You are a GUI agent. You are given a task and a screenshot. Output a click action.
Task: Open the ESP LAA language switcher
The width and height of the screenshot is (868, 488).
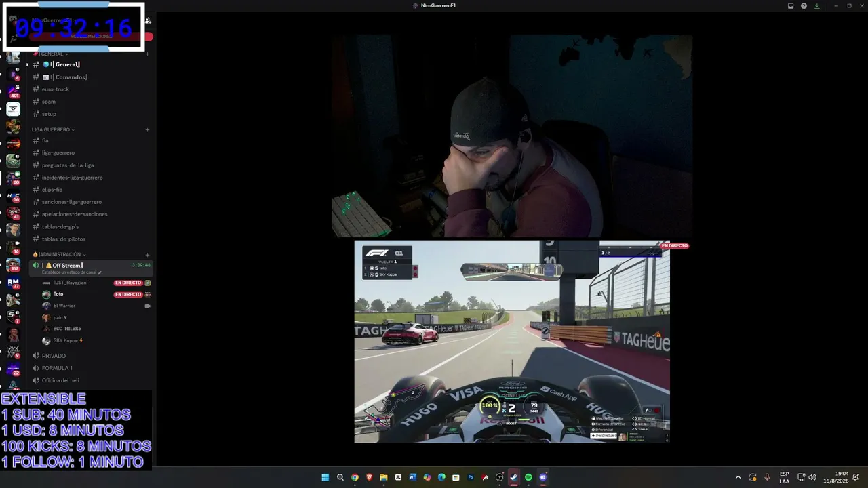(x=784, y=477)
